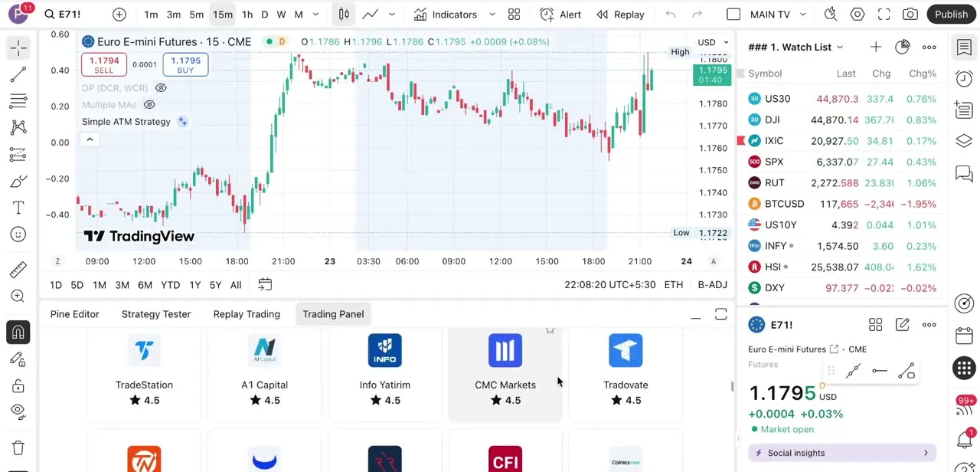The height and width of the screenshot is (472, 980).
Task: Hide all drawings with eye icon
Action: (18, 411)
